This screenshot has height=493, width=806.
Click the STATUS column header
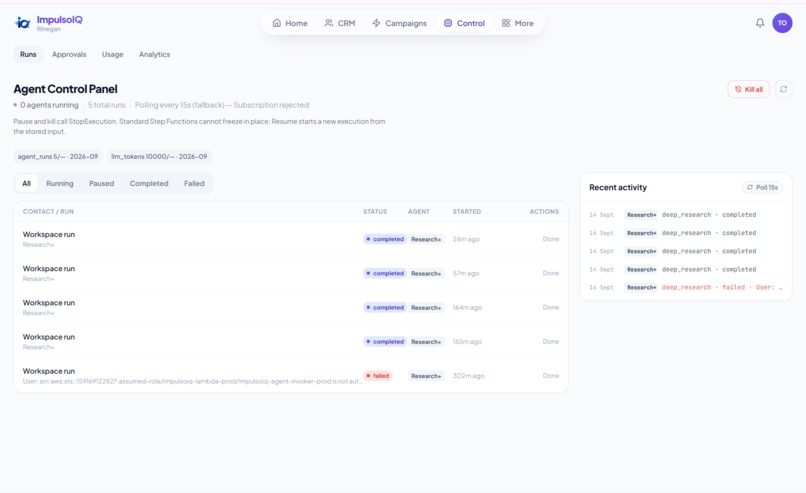point(375,211)
